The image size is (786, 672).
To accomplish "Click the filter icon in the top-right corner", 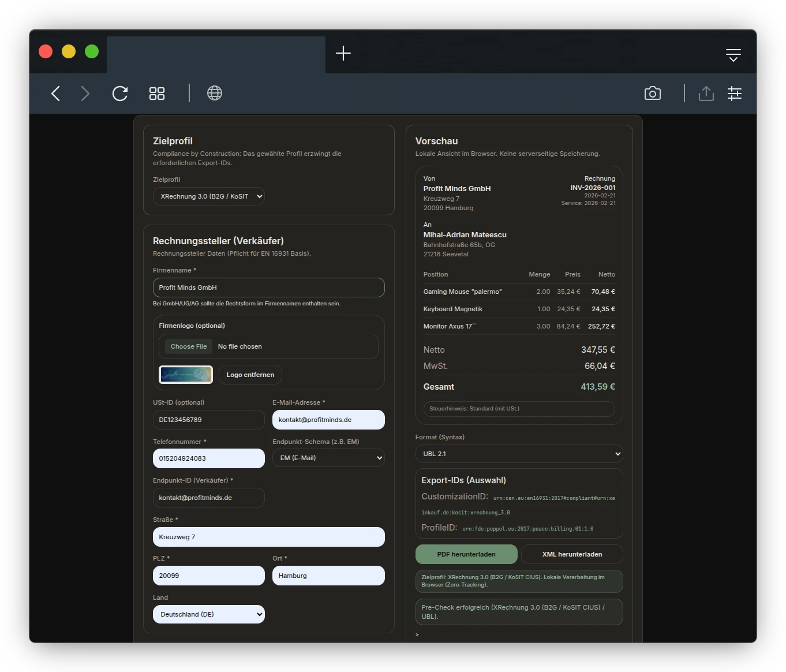I will 733,54.
